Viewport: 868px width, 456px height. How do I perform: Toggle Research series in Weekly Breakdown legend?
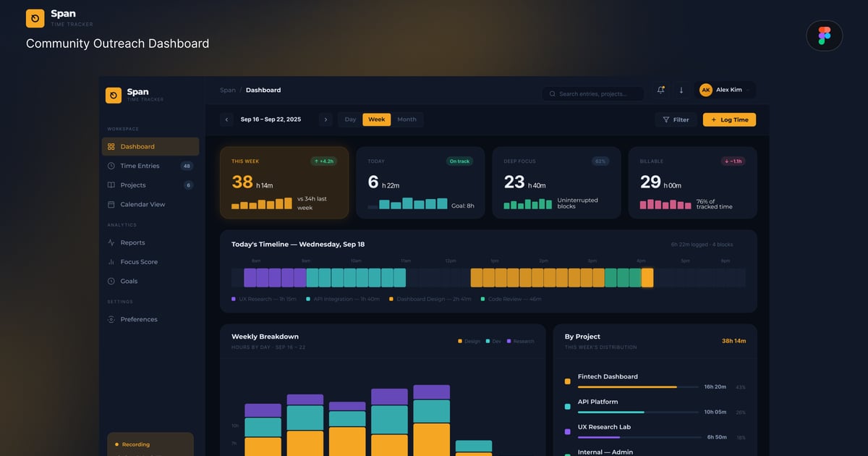click(521, 341)
